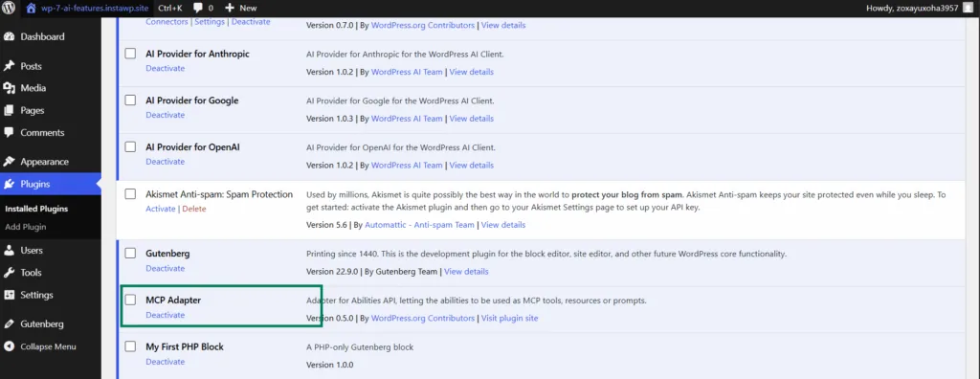Image resolution: width=980 pixels, height=379 pixels.
Task: Open Add Plugin submenu item
Action: [26, 227]
